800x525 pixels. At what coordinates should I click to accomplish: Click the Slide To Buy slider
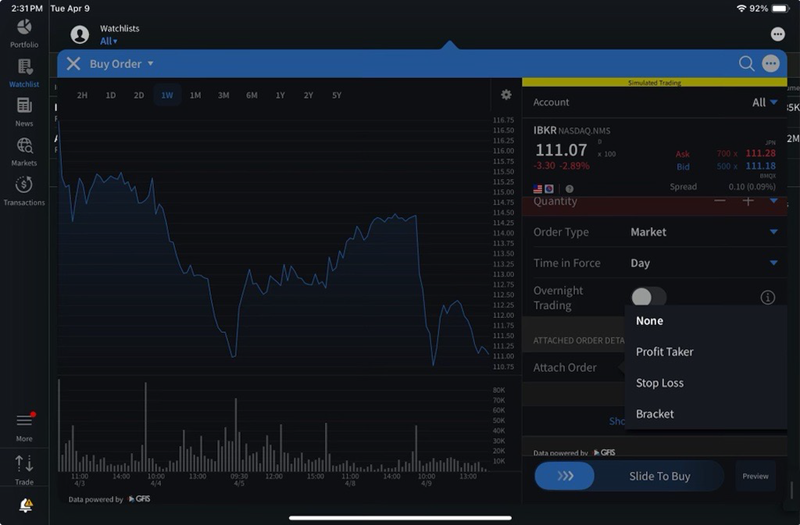pyautogui.click(x=629, y=476)
